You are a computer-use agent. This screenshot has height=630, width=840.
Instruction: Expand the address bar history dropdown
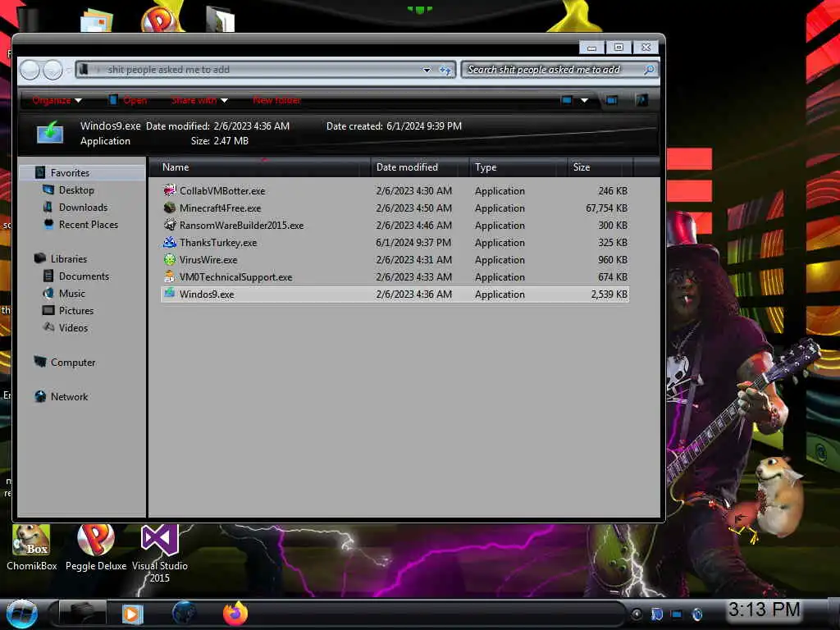click(x=427, y=70)
